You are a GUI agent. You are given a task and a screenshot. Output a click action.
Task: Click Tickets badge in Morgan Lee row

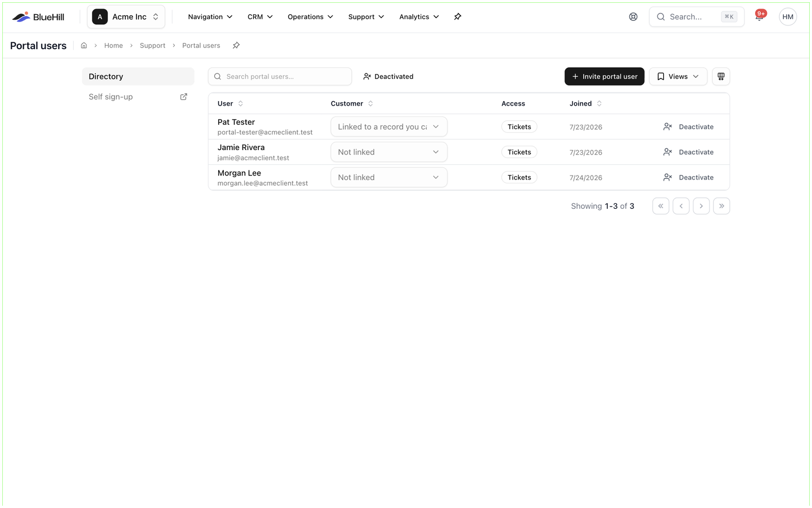point(519,178)
